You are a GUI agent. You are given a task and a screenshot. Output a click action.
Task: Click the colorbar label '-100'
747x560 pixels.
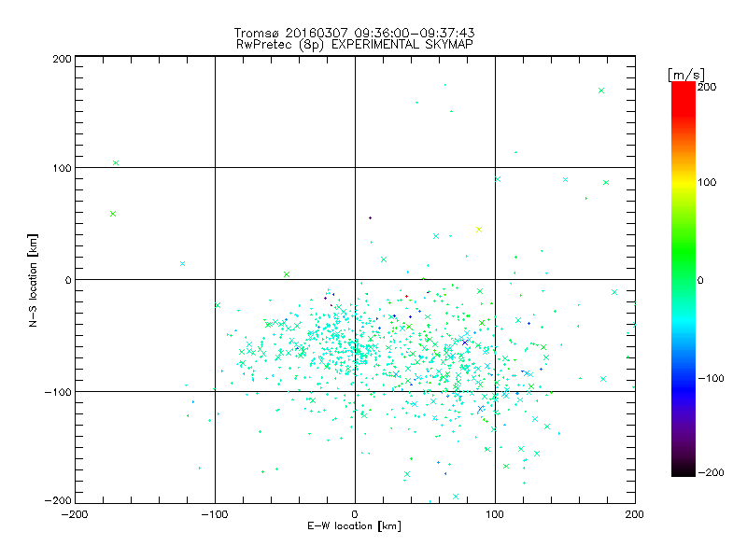[711, 378]
